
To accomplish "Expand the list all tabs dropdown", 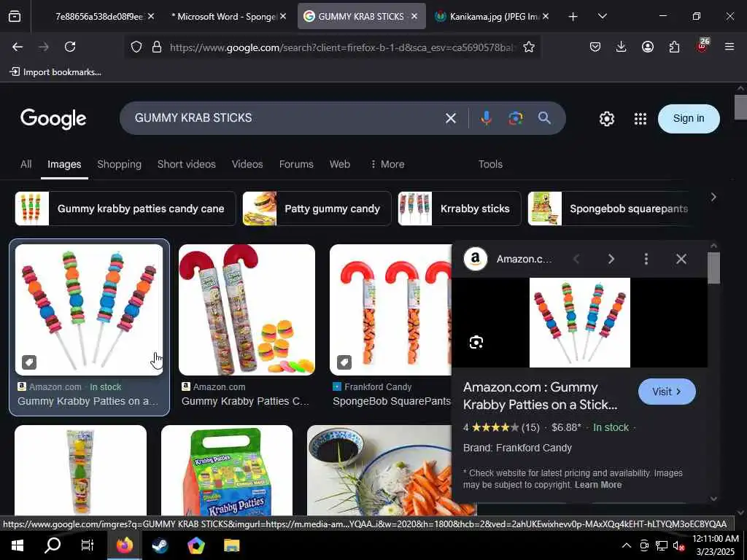I will point(602,16).
